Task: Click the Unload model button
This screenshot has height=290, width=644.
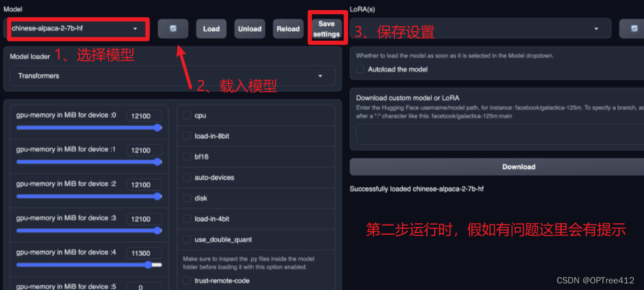Action: [250, 29]
